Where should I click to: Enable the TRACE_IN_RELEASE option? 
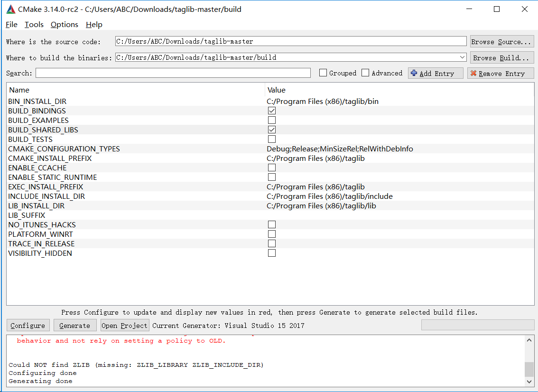271,243
